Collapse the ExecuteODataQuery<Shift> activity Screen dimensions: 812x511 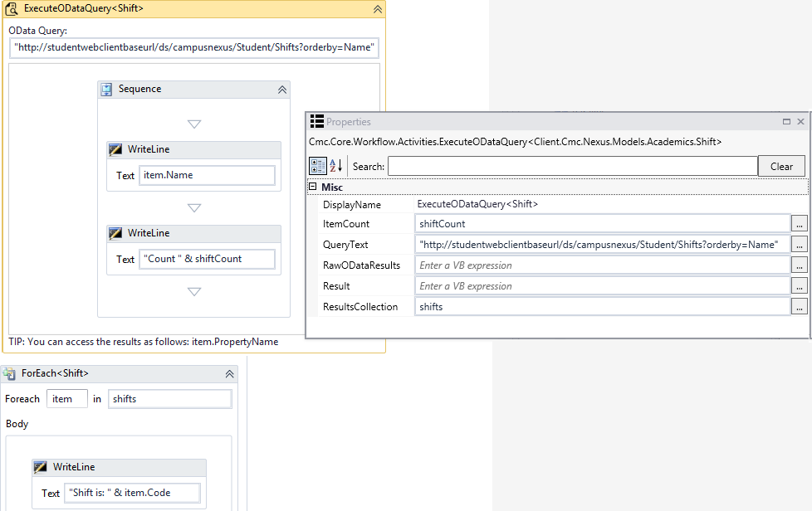[378, 9]
